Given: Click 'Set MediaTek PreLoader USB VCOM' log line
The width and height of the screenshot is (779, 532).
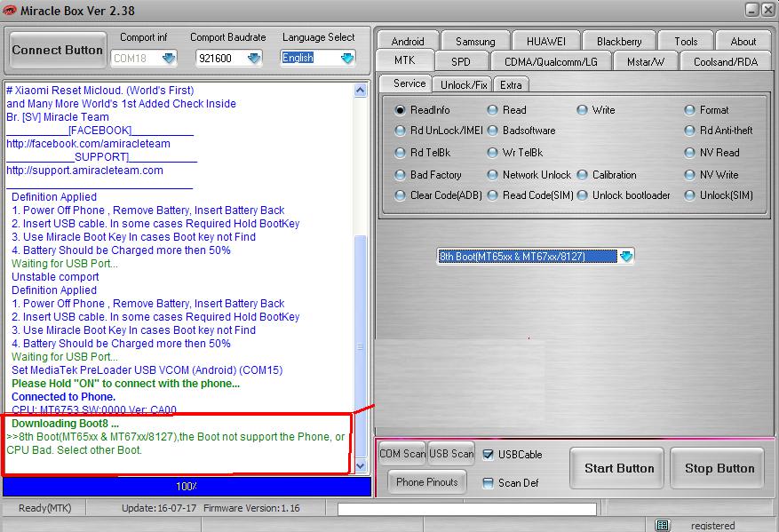Looking at the screenshot, I should click(x=147, y=370).
